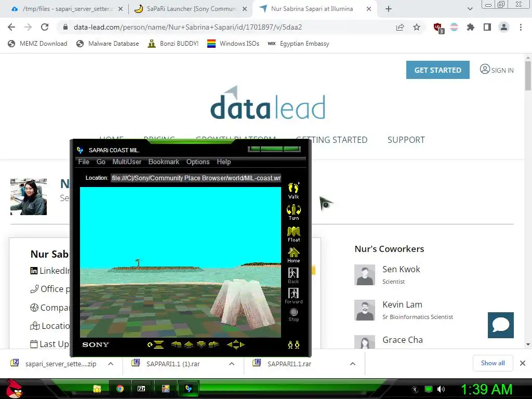Click the Stop button in SAPARI
This screenshot has height=399, width=532.
tap(294, 315)
